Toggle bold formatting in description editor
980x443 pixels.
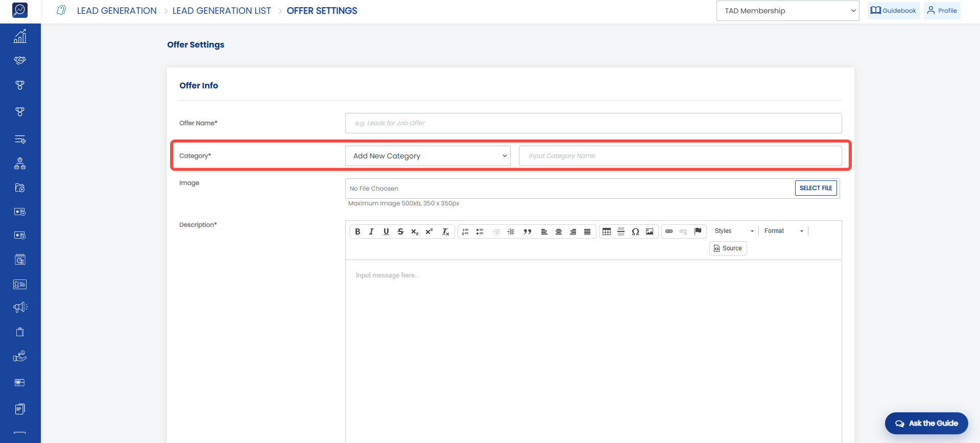pyautogui.click(x=357, y=231)
